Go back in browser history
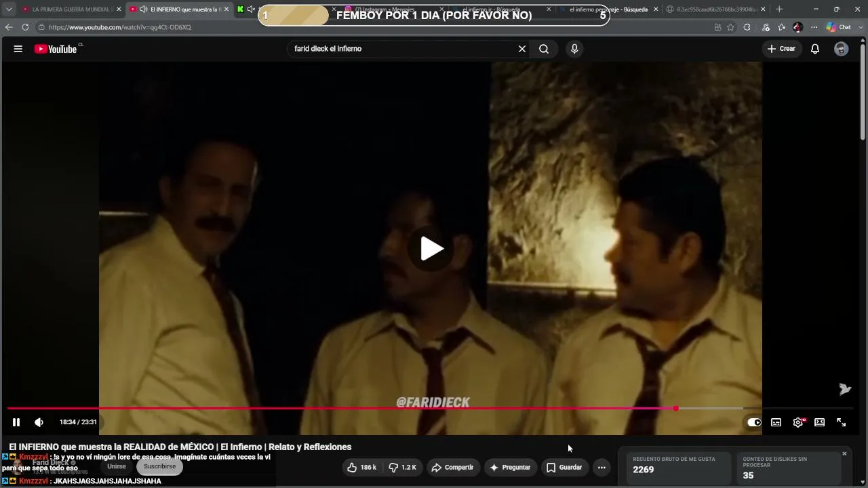This screenshot has width=868, height=488. tap(9, 27)
